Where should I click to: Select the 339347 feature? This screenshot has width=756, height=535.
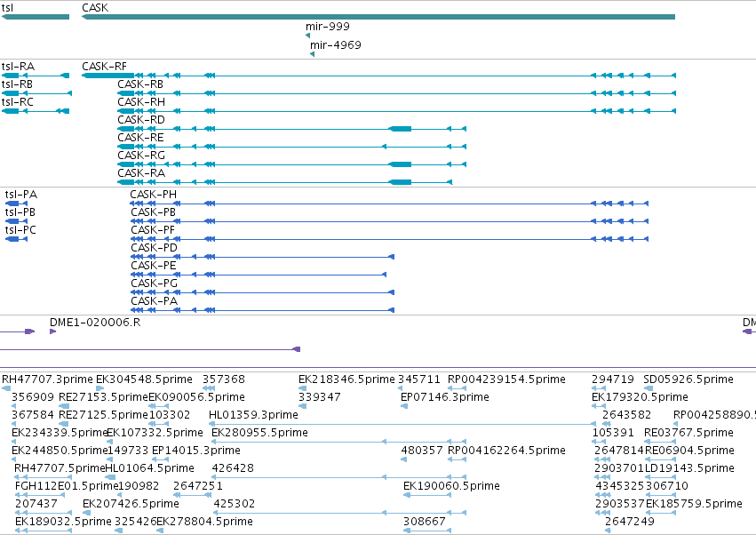pos(301,406)
